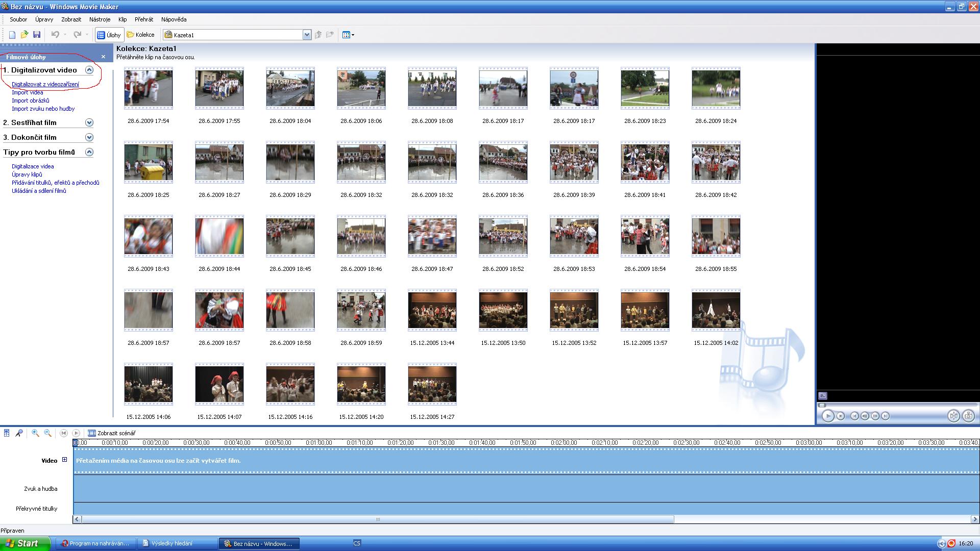
Task: Expand the 2. Sestříhat film section
Action: [x=89, y=122]
